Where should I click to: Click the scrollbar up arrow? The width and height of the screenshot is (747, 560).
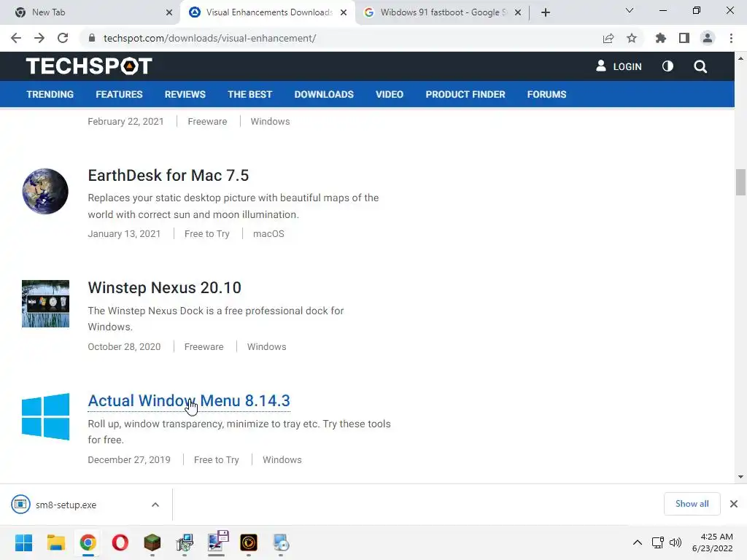click(x=740, y=58)
